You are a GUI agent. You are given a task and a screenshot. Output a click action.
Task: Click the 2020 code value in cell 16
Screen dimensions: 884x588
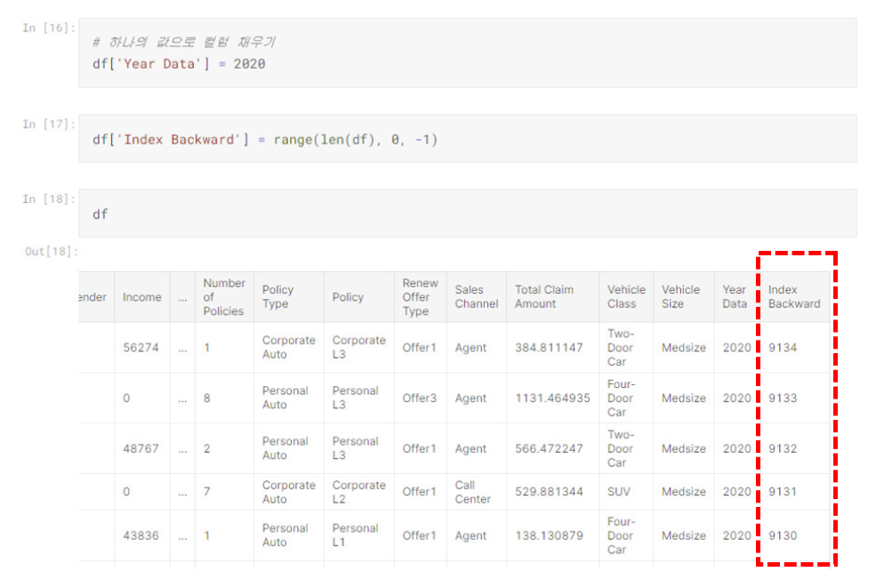click(249, 64)
